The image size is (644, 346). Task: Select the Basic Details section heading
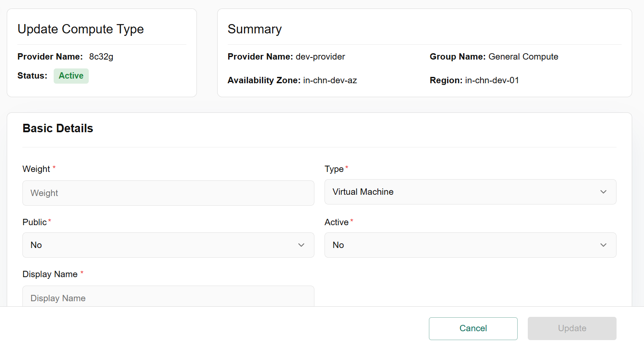(x=58, y=128)
